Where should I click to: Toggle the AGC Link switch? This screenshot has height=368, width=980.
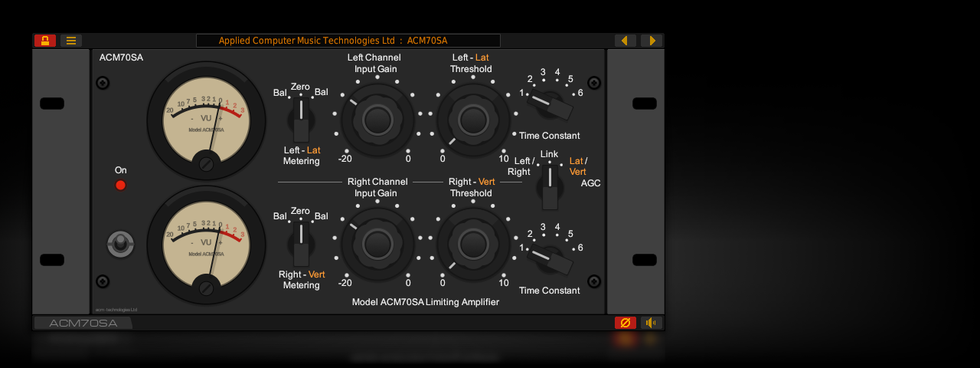(x=550, y=186)
